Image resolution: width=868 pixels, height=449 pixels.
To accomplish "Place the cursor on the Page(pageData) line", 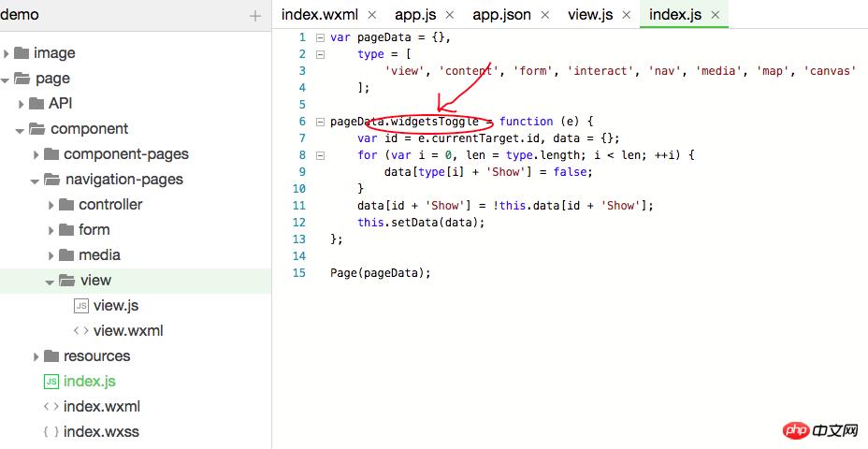I will click(380, 273).
